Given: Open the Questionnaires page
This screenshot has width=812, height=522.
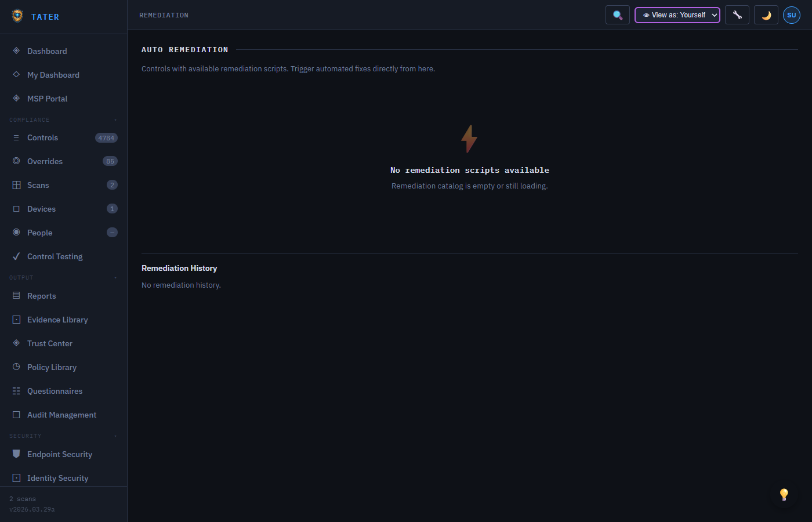Looking at the screenshot, I should pyautogui.click(x=55, y=391).
